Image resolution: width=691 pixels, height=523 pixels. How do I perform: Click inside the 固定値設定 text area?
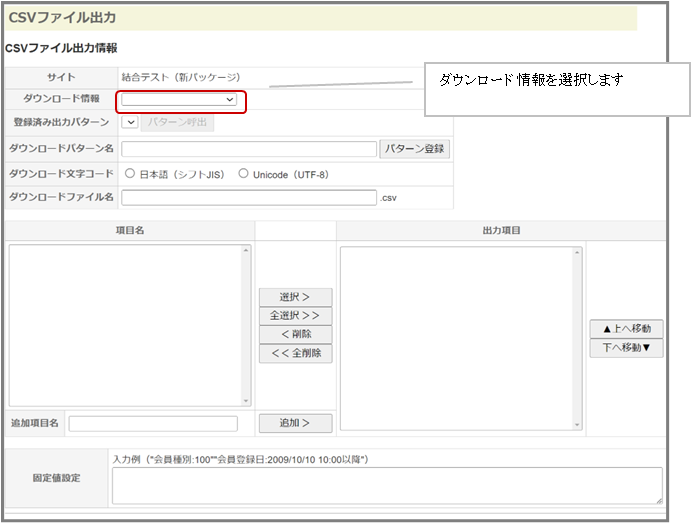[386, 485]
